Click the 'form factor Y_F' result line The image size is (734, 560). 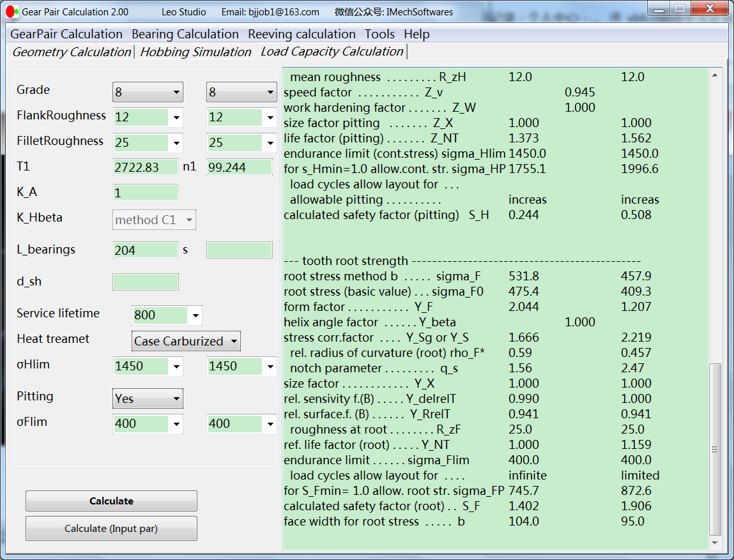click(x=467, y=307)
